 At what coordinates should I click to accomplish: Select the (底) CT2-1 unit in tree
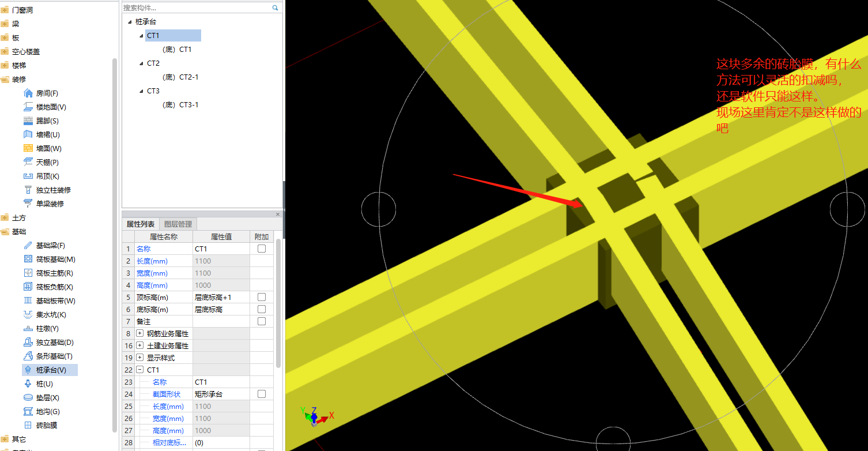[x=180, y=77]
